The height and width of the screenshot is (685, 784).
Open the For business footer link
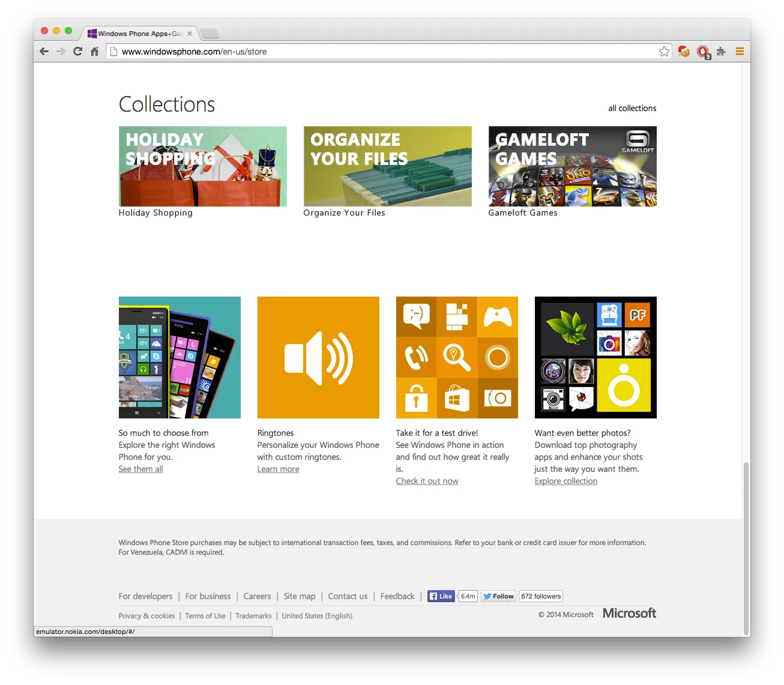pos(208,596)
